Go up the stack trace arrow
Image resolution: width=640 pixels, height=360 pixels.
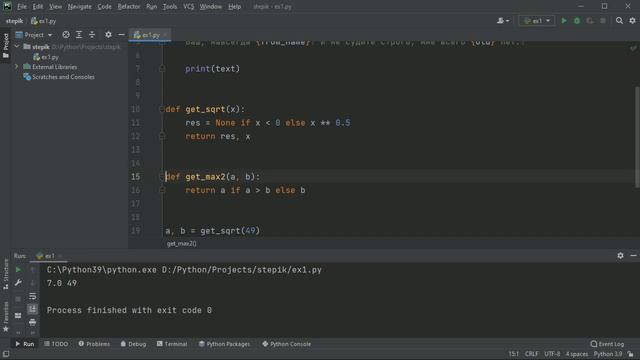(33, 269)
